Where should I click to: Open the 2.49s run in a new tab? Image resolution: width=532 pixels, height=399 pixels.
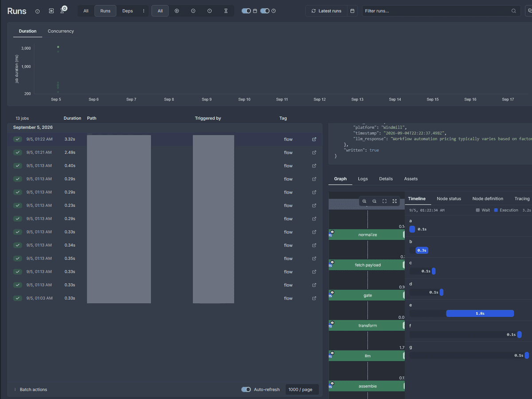click(314, 153)
